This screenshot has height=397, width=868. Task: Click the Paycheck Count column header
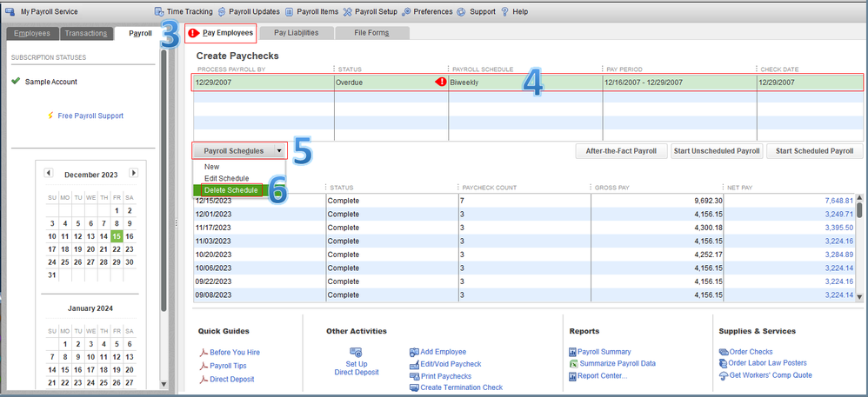[491, 188]
